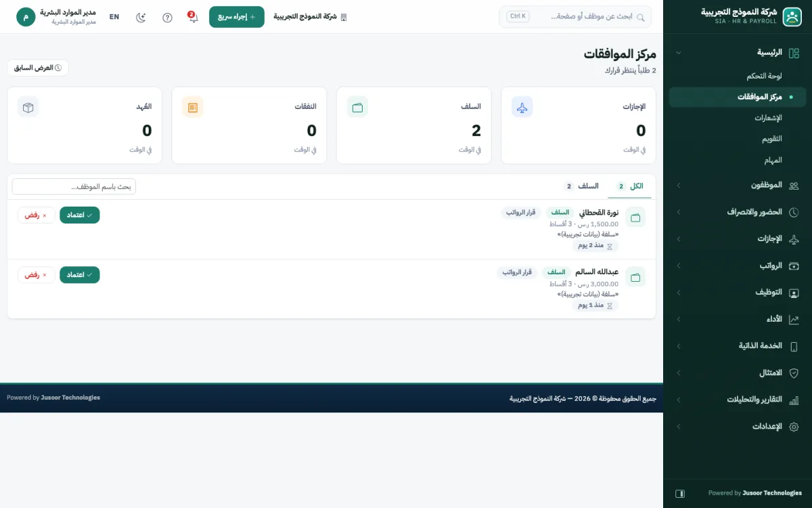
Task: Click wallet icon in نورة القحطاني row
Action: (635, 217)
